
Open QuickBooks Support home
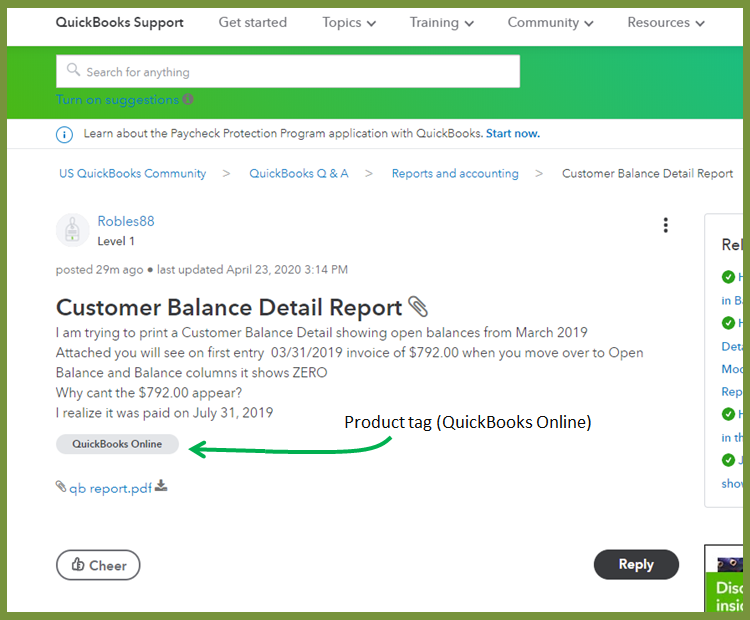[120, 22]
